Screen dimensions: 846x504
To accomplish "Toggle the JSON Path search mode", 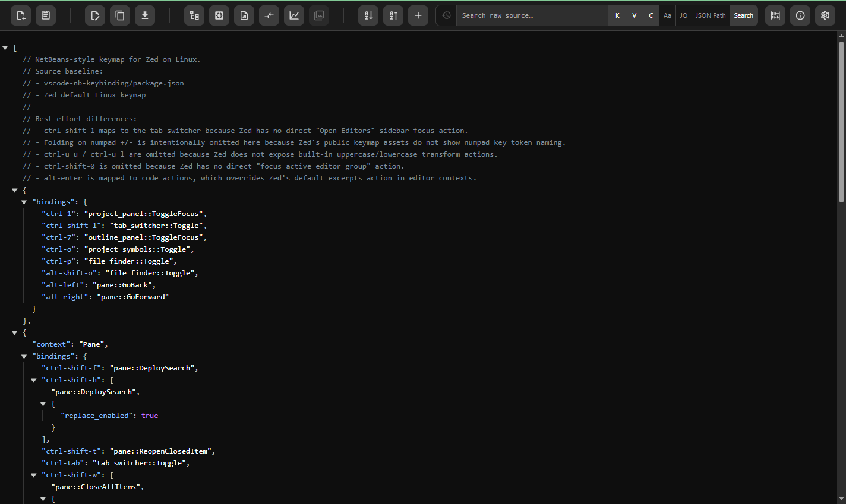I will tap(711, 15).
